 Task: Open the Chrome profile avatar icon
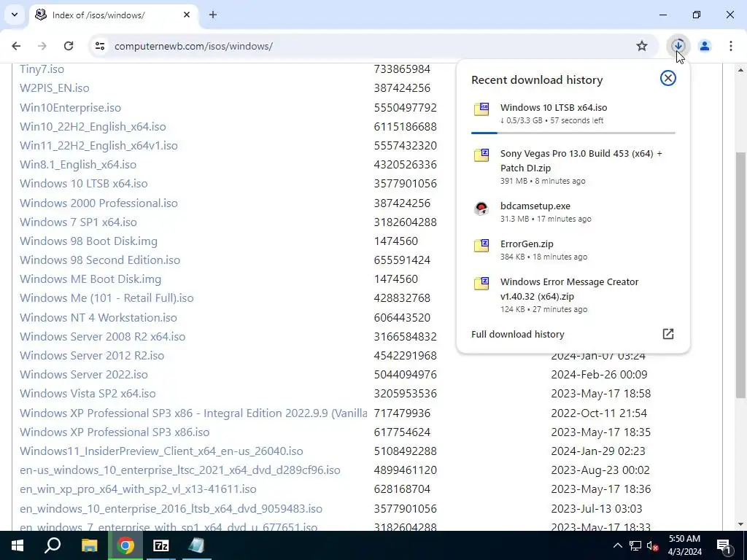(x=704, y=46)
